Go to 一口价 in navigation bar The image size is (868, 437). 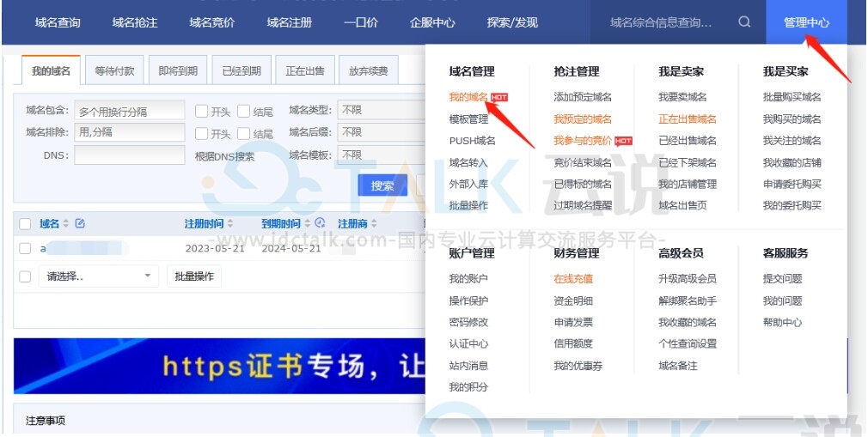(x=361, y=22)
